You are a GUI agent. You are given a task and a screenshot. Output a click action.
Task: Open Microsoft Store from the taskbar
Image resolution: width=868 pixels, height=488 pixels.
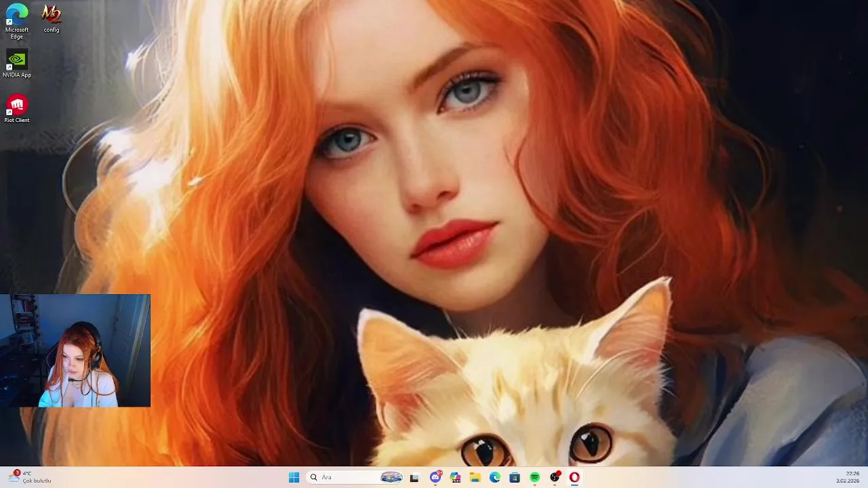point(515,477)
